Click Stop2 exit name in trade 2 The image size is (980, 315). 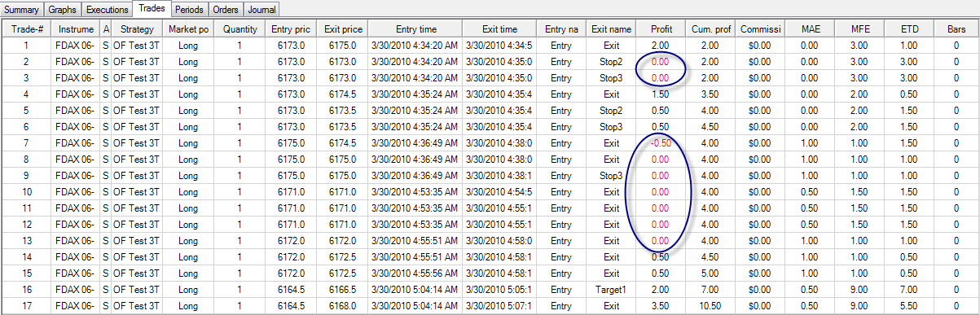(611, 62)
